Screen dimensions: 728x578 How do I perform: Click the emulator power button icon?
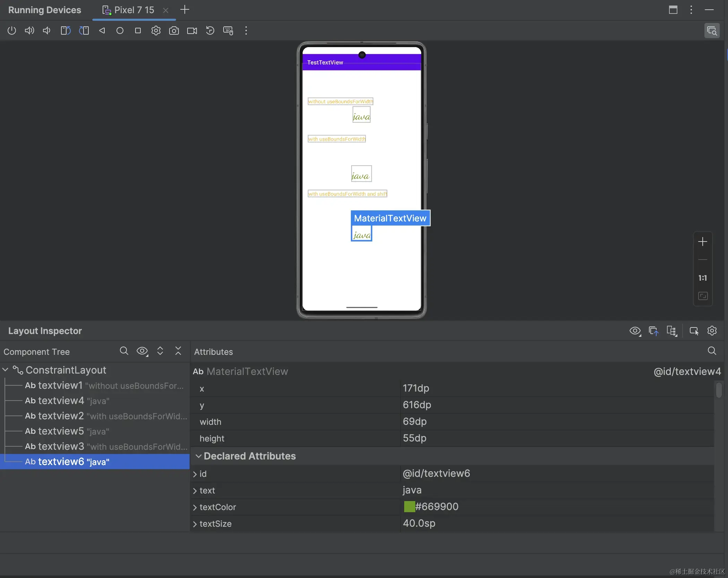coord(12,30)
